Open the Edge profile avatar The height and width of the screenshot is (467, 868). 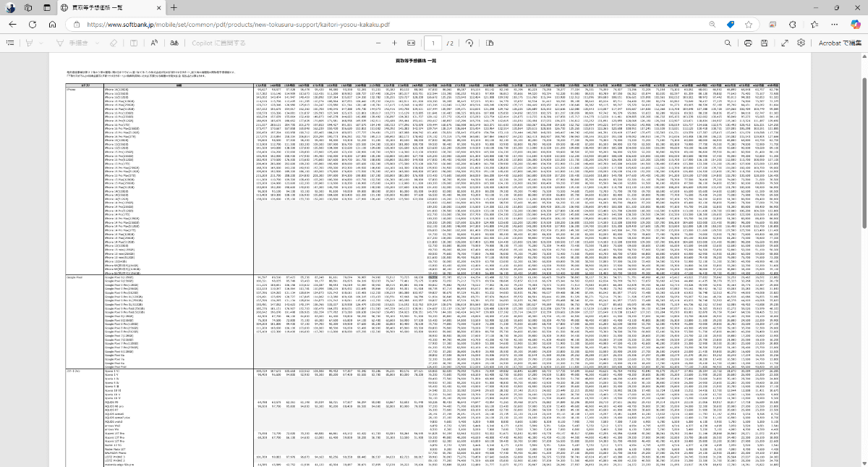11,7
